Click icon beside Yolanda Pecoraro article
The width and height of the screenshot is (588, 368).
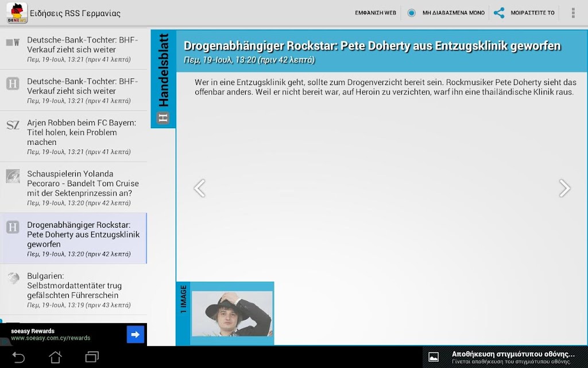point(13,176)
